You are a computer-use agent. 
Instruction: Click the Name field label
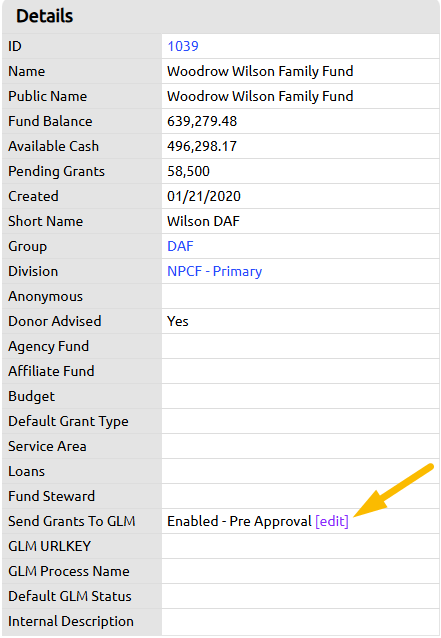pyautogui.click(x=26, y=71)
